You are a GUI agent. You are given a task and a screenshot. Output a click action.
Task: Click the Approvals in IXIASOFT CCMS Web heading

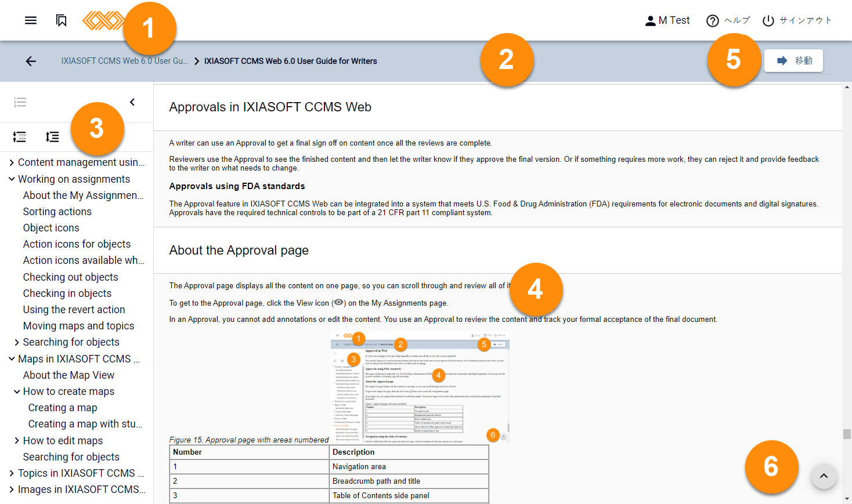point(270,107)
